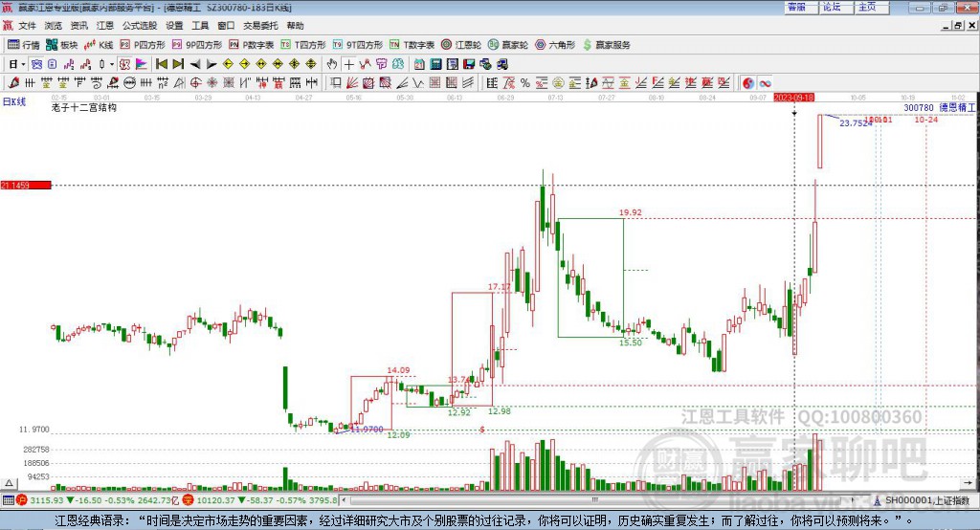
Task: Toggle the crosshair cursor
Action: (348, 64)
